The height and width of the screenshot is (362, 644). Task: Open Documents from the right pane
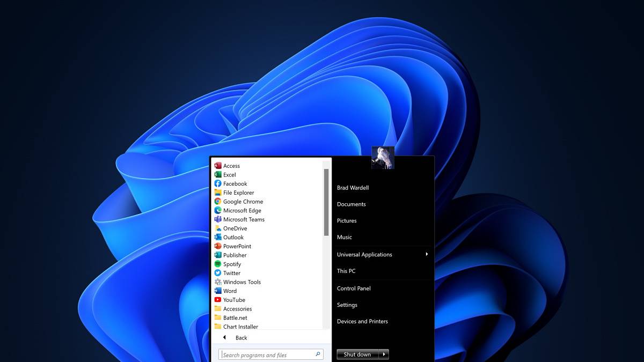pyautogui.click(x=351, y=204)
